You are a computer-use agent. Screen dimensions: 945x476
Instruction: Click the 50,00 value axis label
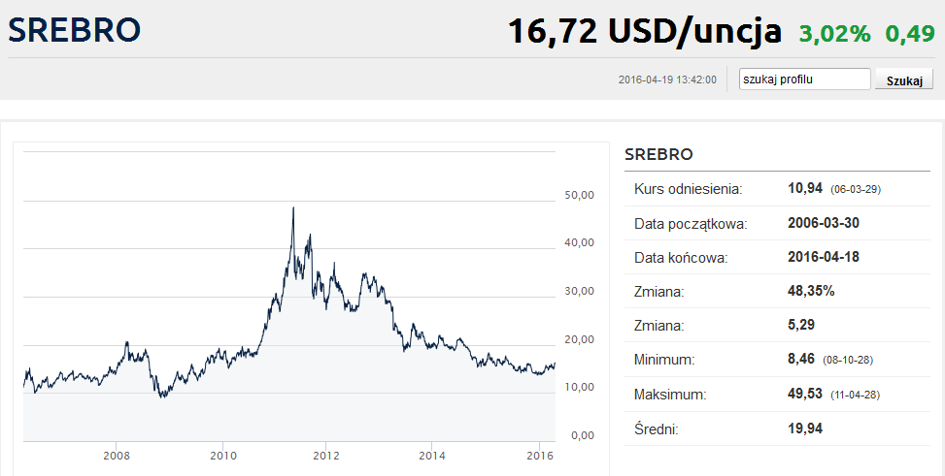click(579, 195)
